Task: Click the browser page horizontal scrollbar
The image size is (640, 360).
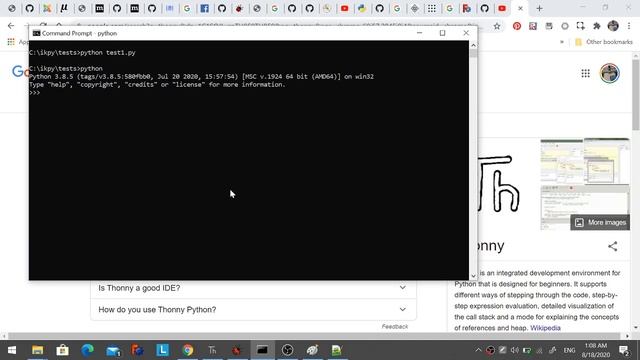Action: coord(314,336)
